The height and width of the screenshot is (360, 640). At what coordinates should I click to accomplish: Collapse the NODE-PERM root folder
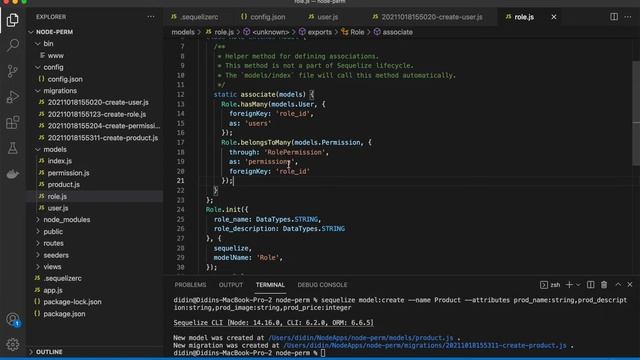click(95, 32)
